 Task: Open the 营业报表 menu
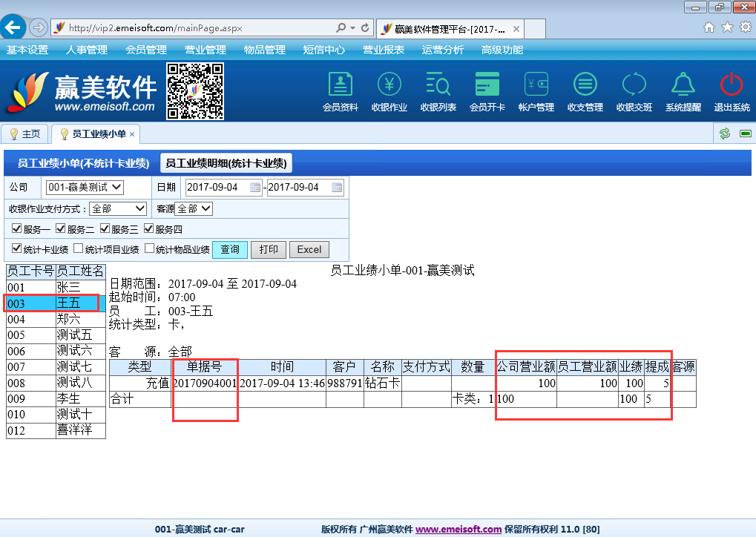[x=383, y=50]
